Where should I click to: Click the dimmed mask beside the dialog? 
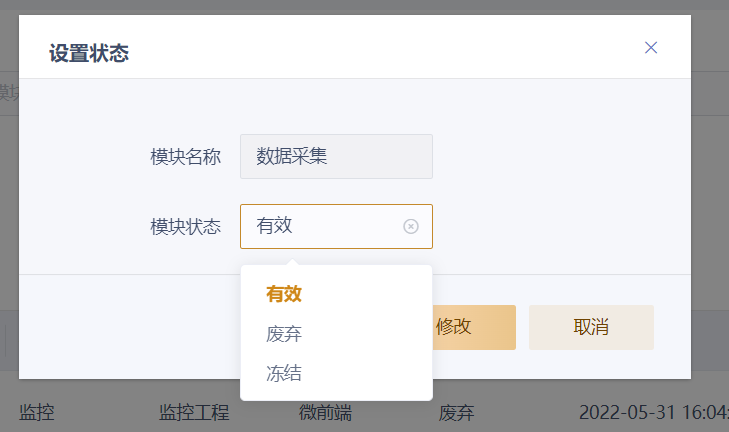[x=708, y=200]
